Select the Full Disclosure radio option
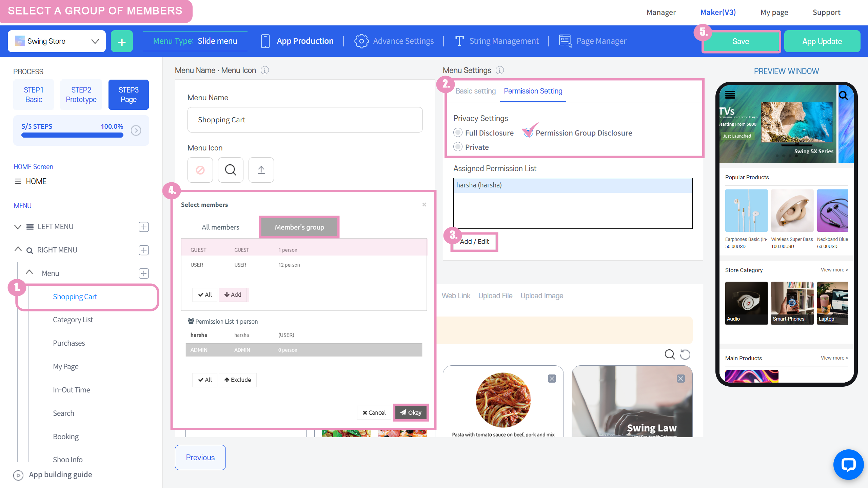This screenshot has width=868, height=488. click(458, 133)
